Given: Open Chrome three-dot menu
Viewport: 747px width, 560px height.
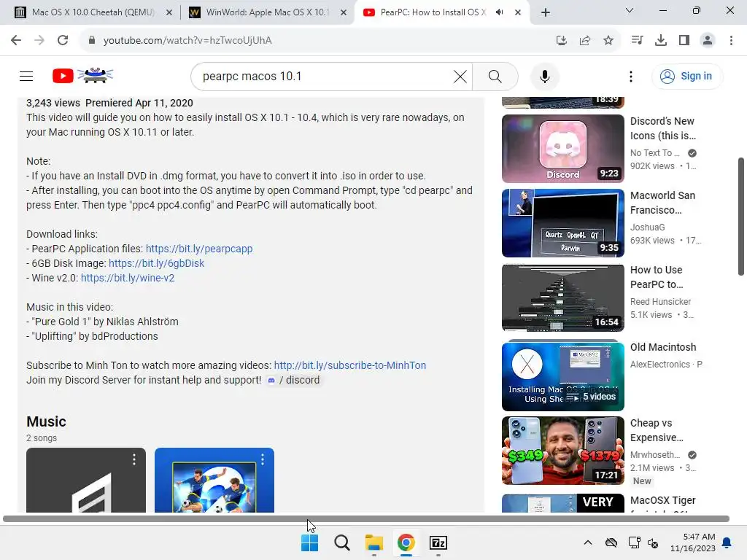Looking at the screenshot, I should [x=731, y=41].
